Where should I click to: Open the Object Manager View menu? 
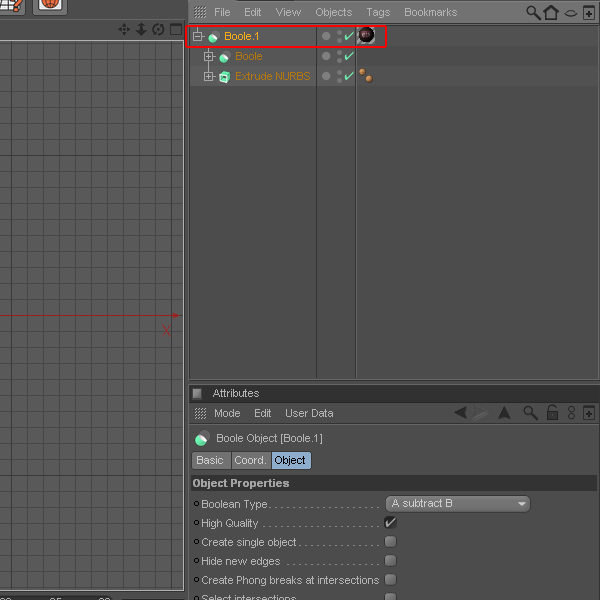288,12
